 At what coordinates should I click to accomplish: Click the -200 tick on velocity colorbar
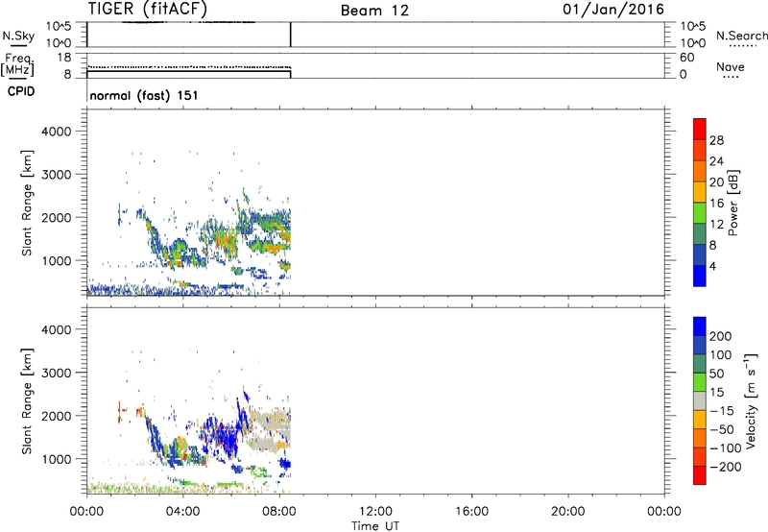point(726,467)
